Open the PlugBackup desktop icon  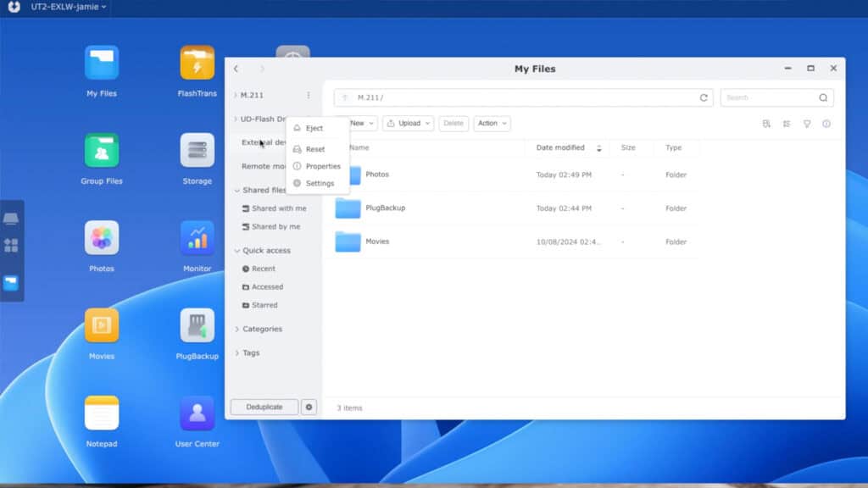click(x=197, y=325)
